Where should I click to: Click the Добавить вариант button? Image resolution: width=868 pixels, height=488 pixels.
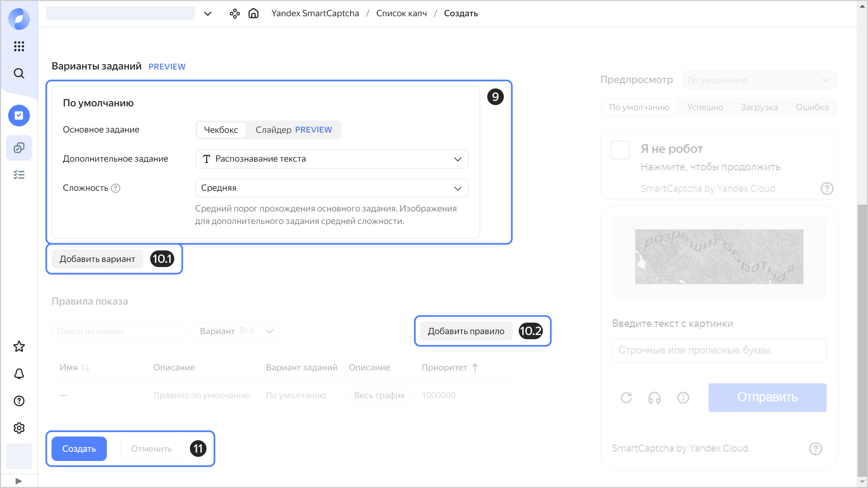(97, 259)
